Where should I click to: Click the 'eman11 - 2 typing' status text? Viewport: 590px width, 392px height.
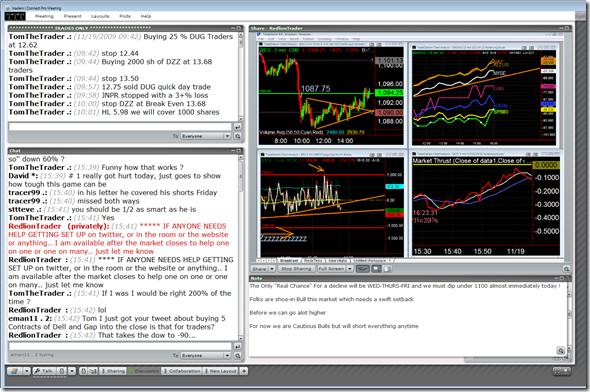[x=32, y=355]
